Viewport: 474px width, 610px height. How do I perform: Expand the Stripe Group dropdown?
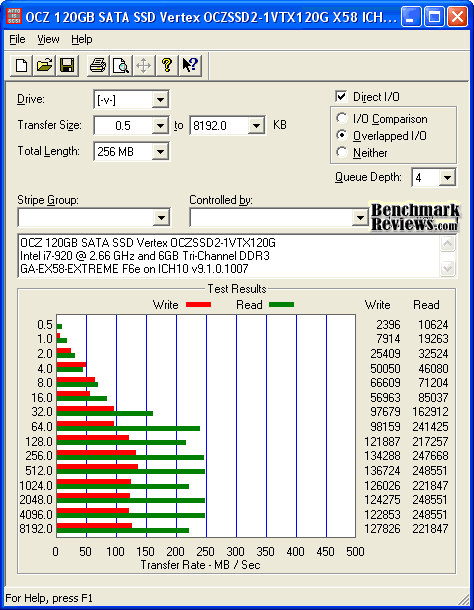pos(161,217)
